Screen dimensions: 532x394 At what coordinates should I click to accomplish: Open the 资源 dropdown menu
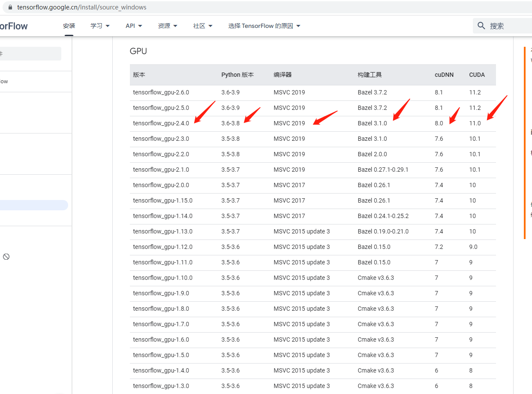[x=168, y=26]
